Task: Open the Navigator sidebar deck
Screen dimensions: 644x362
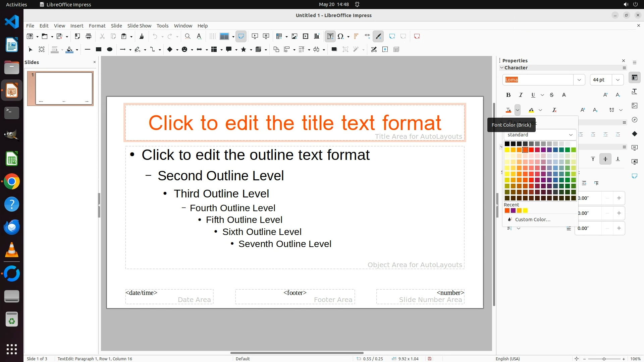Action: [x=634, y=120]
